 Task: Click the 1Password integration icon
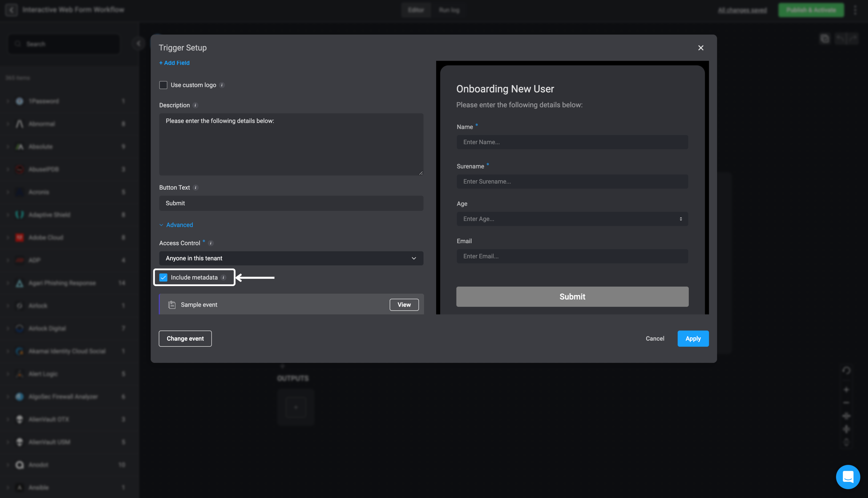click(20, 101)
